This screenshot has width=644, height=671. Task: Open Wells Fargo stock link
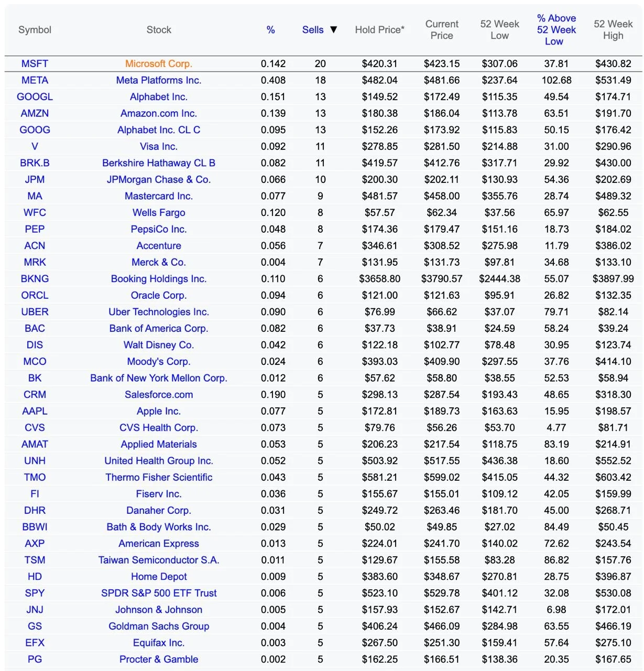[x=159, y=212]
